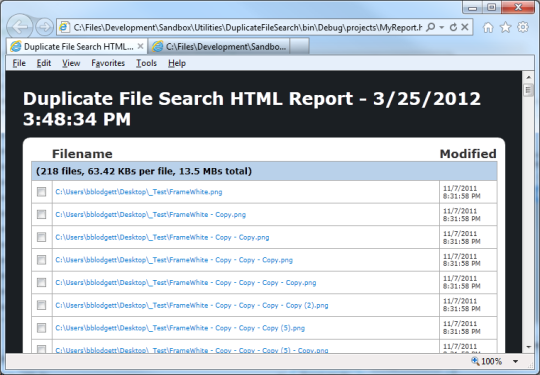The image size is (540, 375).
Task: Open link FrameWhite - Copy - Copy - Copy.png
Action: point(174,260)
